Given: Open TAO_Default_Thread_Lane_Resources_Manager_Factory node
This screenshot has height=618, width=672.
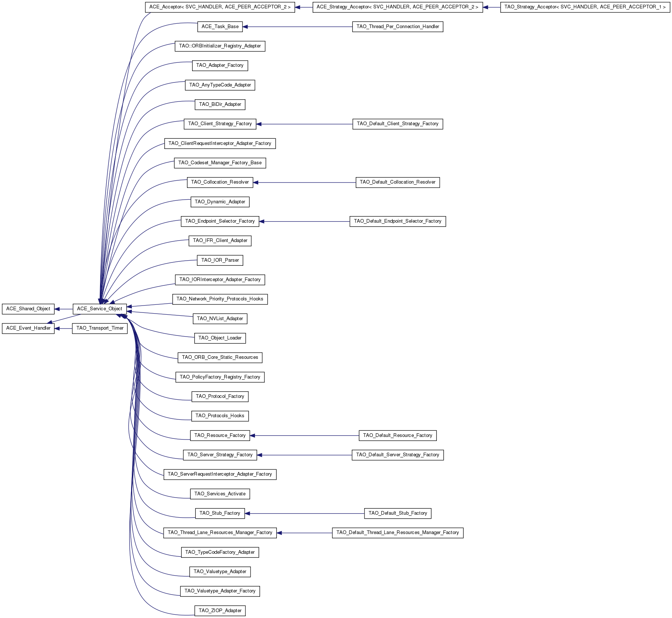Looking at the screenshot, I should [398, 533].
